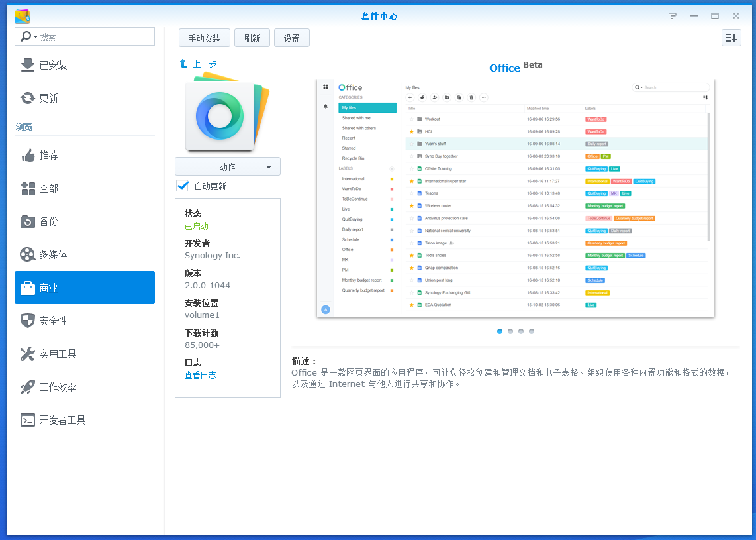This screenshot has height=540, width=756.
Task: Click the Package Center app icon in title bar
Action: pos(23,16)
